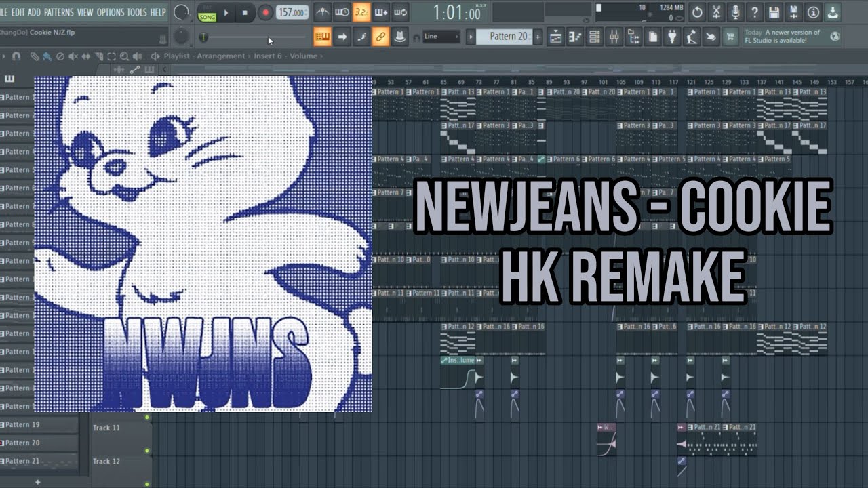868x488 pixels.
Task: Click the undo history icon
Action: 697,12
